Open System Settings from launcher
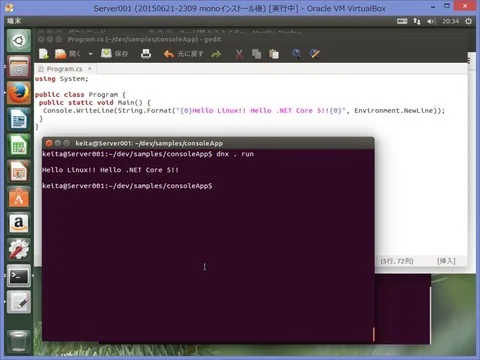Screen dimensions: 480x360 [19, 249]
